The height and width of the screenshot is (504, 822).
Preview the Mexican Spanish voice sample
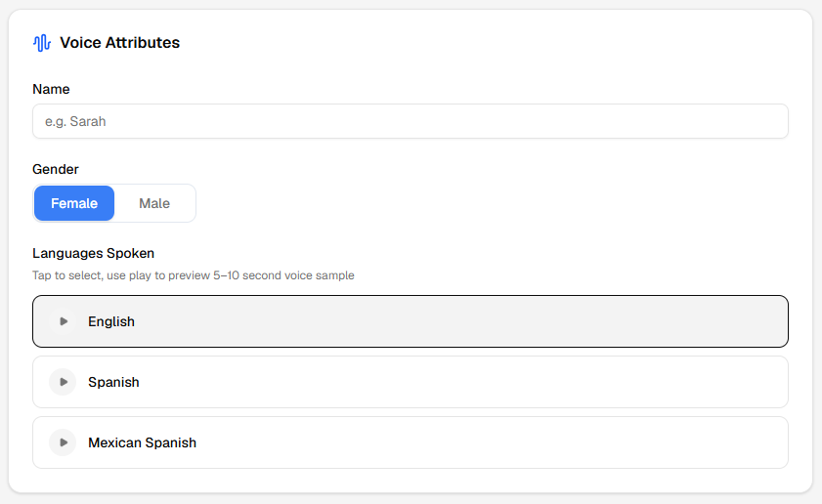[x=63, y=442]
